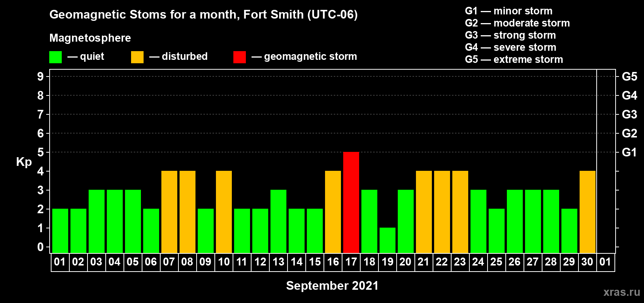Click the green quiet legend swatch
Screen dimensions: 644x303
[55, 57]
